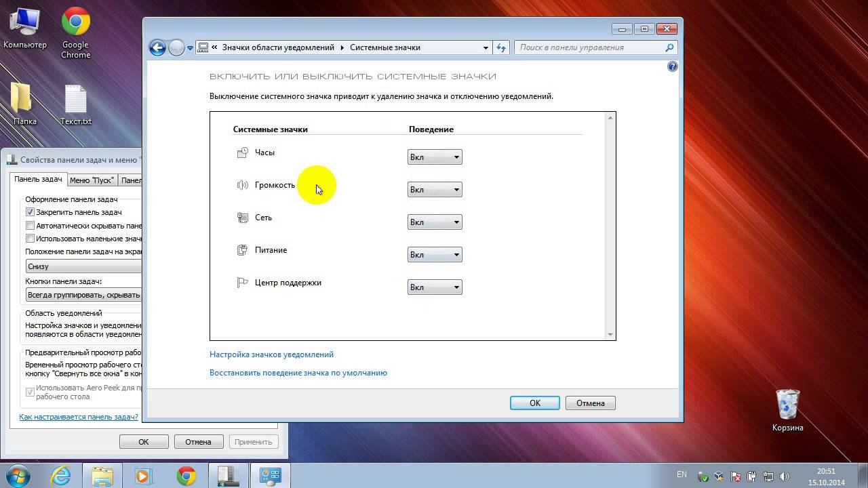Open Action Center flag tray icon

737,476
